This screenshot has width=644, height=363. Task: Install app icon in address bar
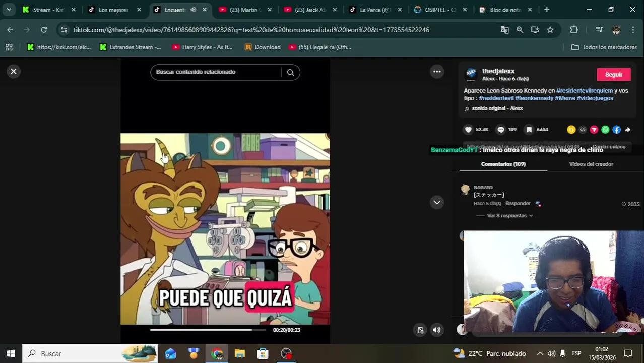(x=535, y=30)
